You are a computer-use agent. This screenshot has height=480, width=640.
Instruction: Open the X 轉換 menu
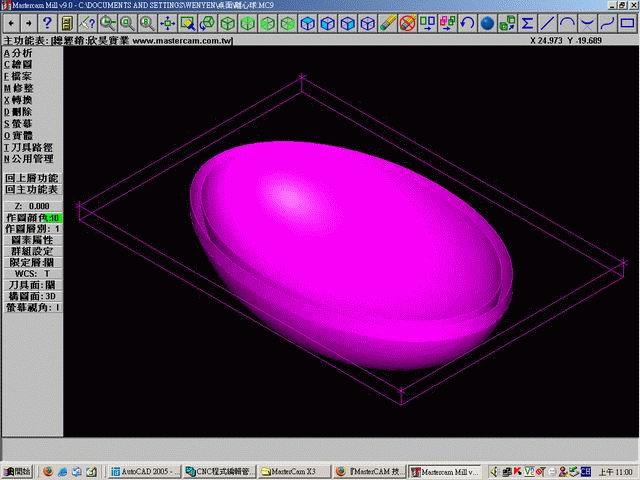[x=18, y=100]
